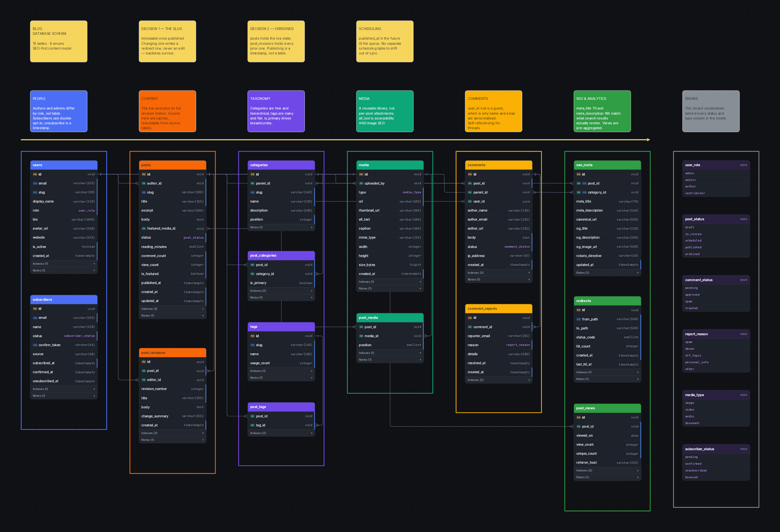Select the FK badge on post_media media_id
Image resolution: width=780 pixels, height=532 pixels.
[x=361, y=336]
